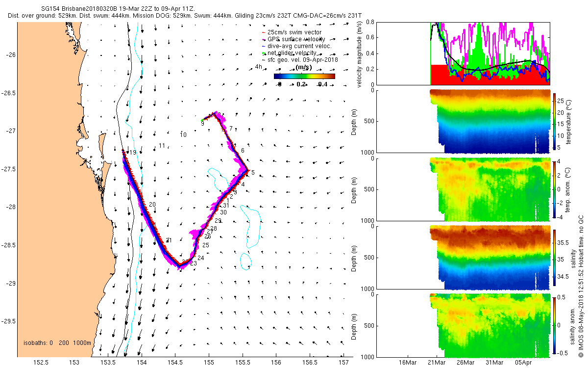
Task: Click waypoint label 19 near the coast
Action: (132, 153)
